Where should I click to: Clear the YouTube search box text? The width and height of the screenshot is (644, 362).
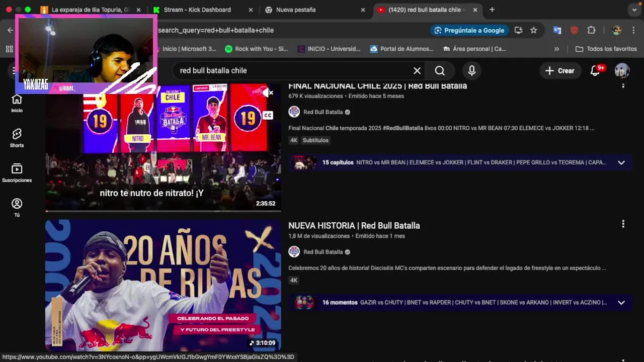[417, 70]
